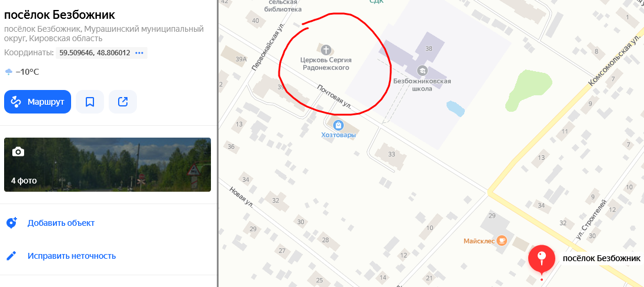Click Исправить неточность link

[x=72, y=256]
